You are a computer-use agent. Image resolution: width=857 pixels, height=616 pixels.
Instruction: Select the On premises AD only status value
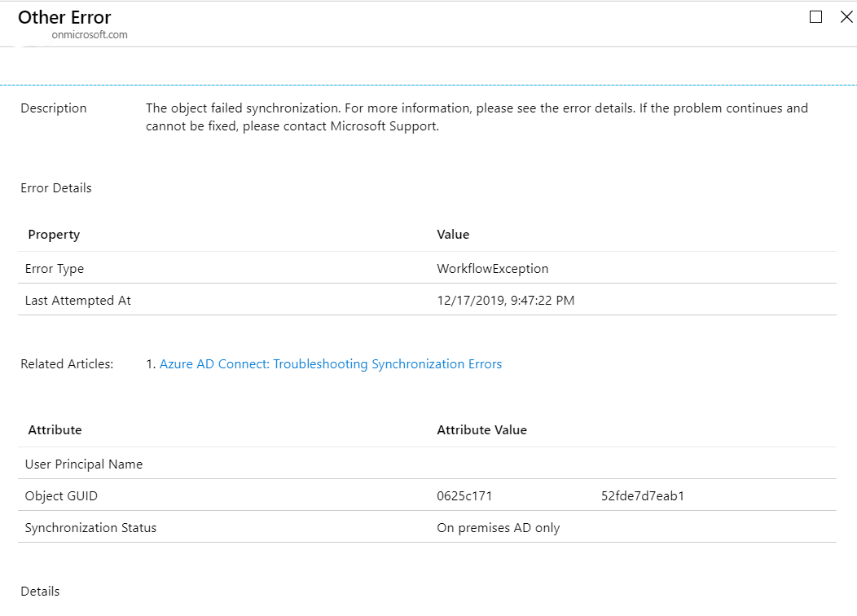[x=499, y=527]
